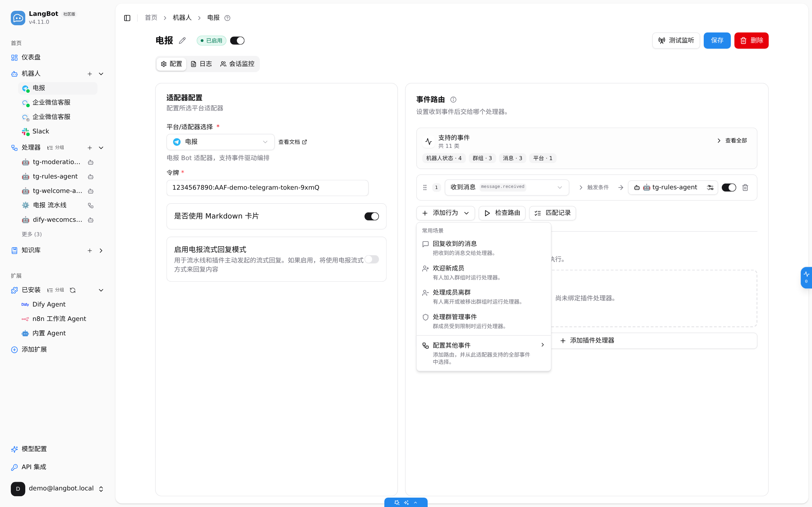Image resolution: width=812 pixels, height=507 pixels.
Task: Collapse the 处理器 section chevron
Action: (101, 148)
